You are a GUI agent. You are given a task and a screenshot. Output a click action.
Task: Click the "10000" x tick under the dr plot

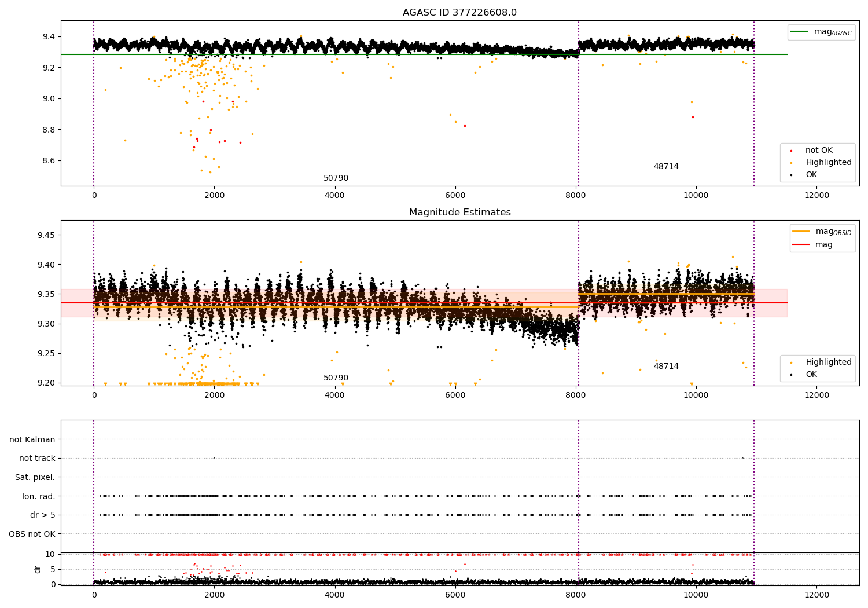(696, 595)
